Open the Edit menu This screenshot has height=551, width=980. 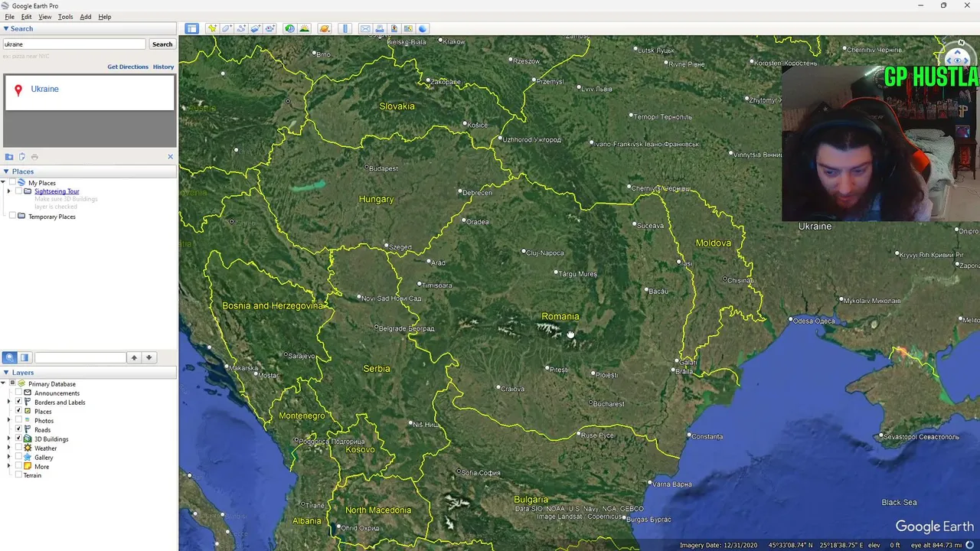click(27, 16)
